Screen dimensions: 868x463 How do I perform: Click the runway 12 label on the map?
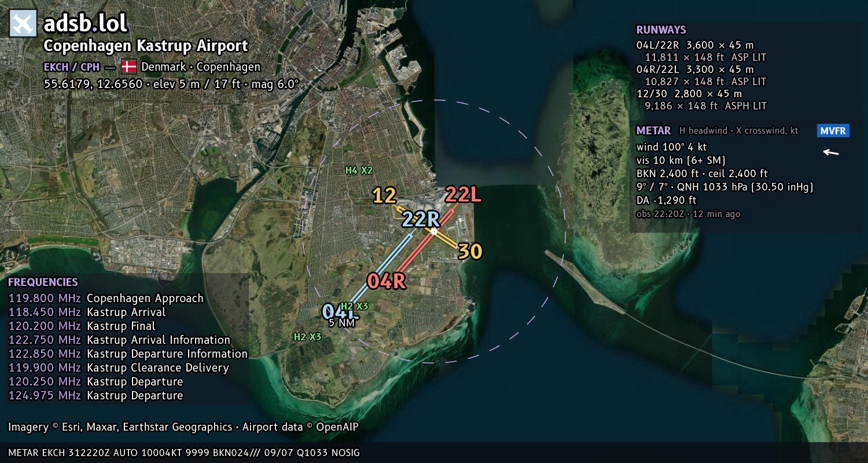[384, 196]
